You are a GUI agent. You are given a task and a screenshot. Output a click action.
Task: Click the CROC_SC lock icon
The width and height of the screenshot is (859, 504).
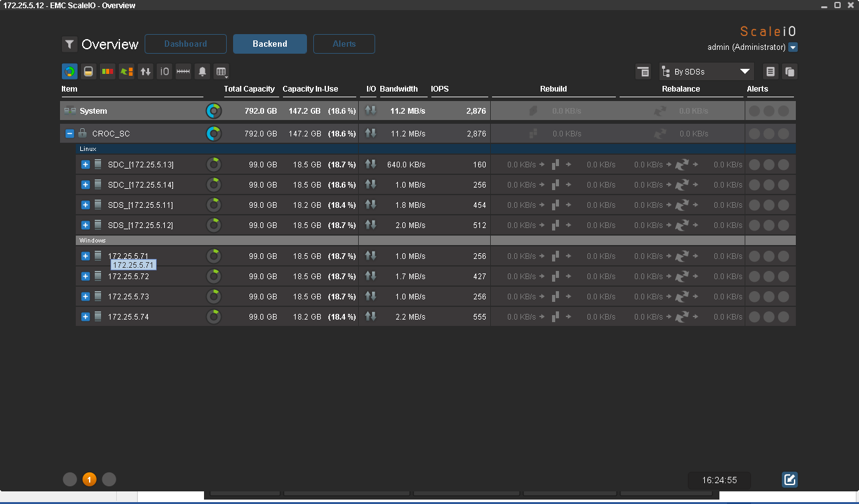[82, 133]
